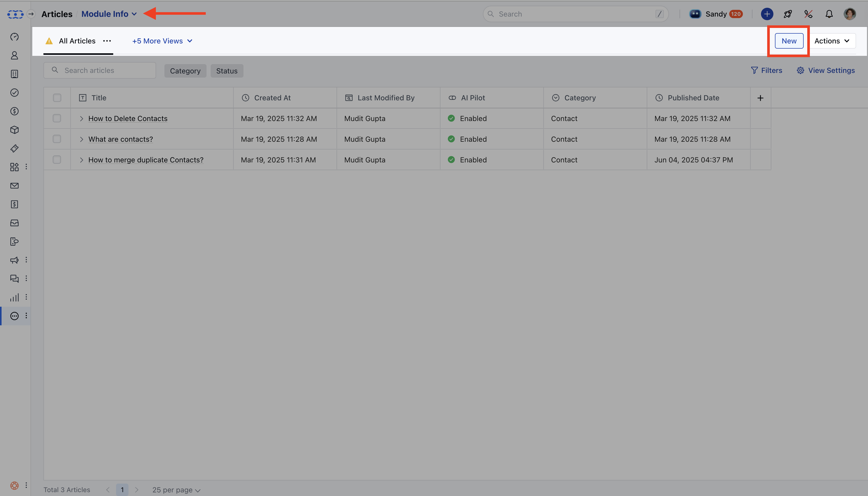Expand the How to merge duplicate Contacts? row
868x496 pixels.
click(81, 160)
